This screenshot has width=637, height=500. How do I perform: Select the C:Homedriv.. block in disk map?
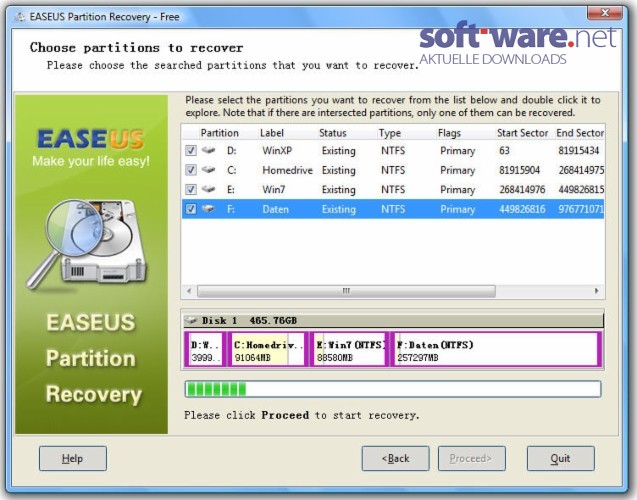(267, 350)
